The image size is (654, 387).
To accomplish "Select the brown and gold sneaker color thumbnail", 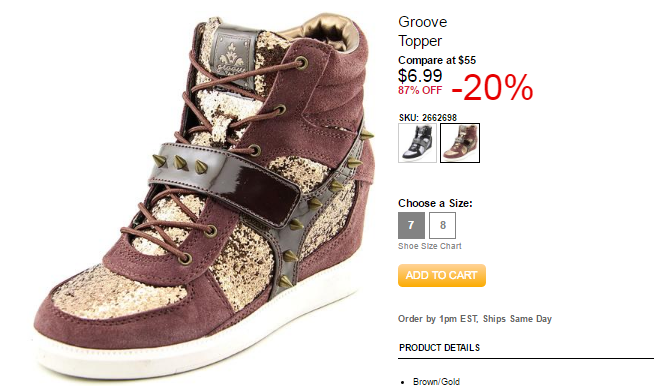I will pyautogui.click(x=460, y=143).
